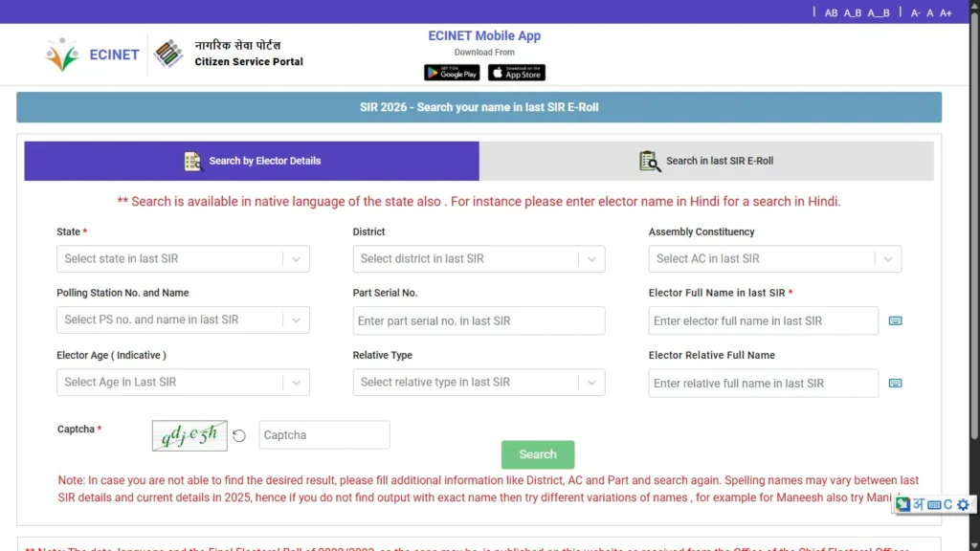Open the Google Play download badge
The image size is (980, 551).
(452, 73)
